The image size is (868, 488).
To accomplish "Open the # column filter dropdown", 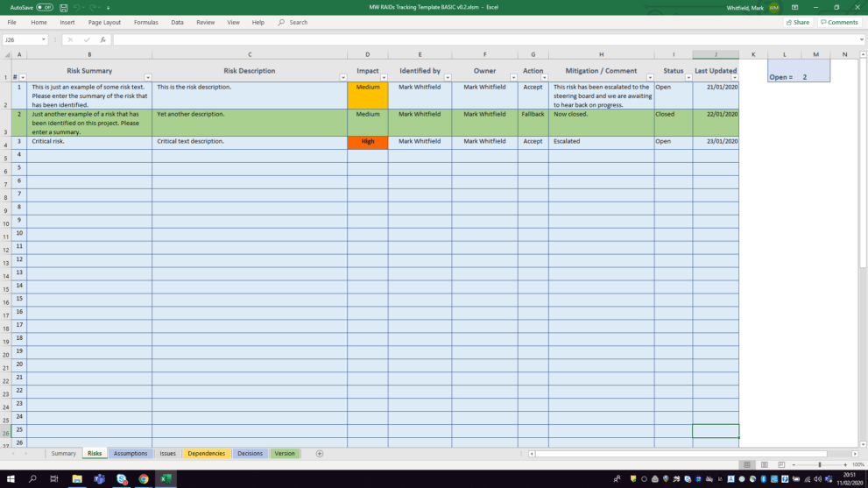I will (23, 78).
